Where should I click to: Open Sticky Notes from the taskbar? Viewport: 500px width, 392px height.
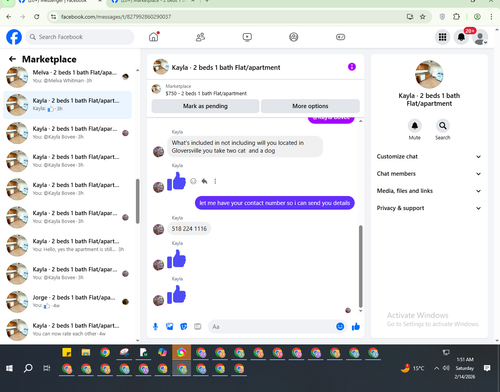[x=67, y=352]
